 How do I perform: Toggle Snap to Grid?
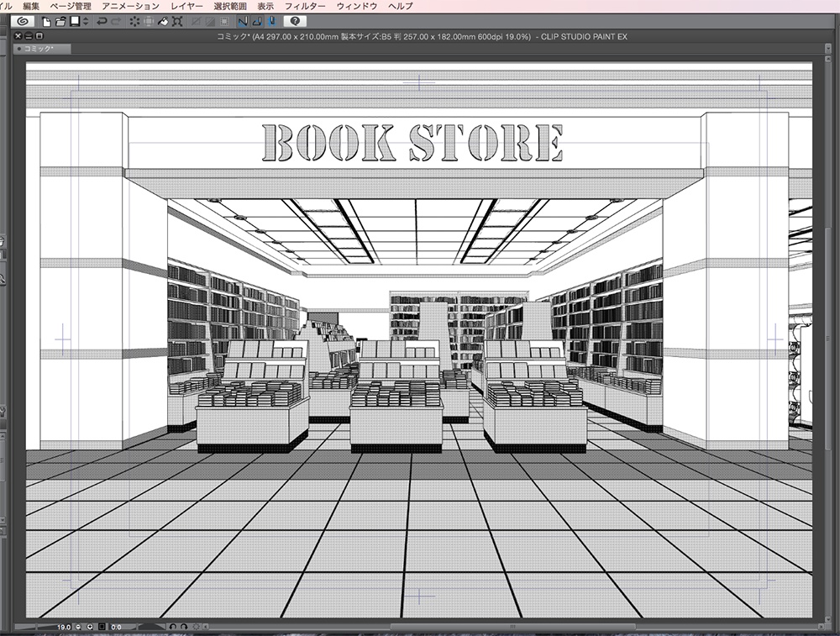pos(271,22)
